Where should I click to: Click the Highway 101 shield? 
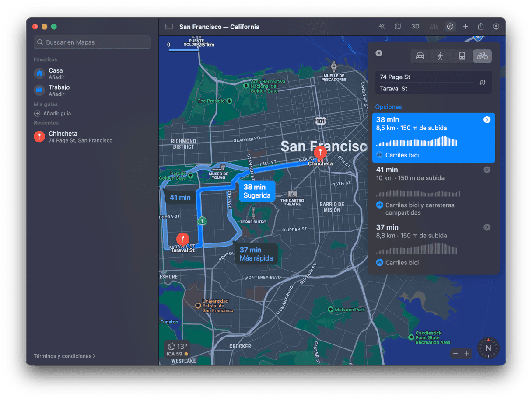pos(321,120)
